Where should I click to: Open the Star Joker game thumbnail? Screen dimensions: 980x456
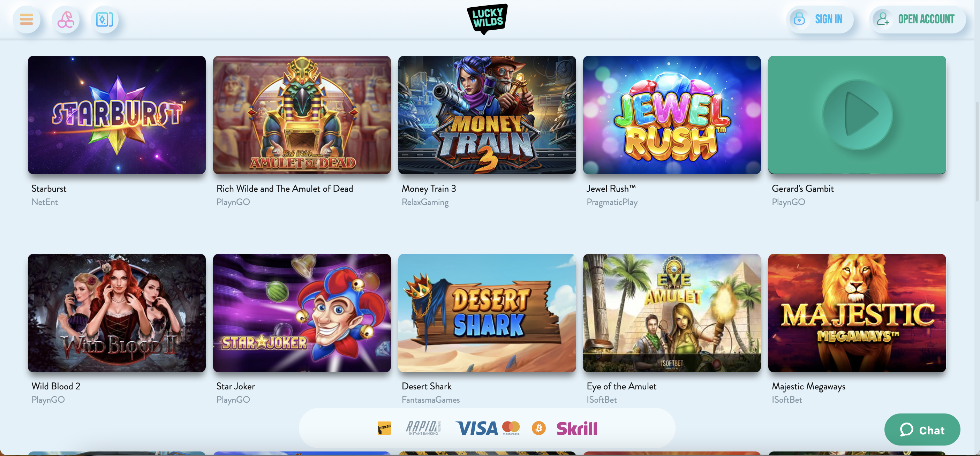point(302,313)
